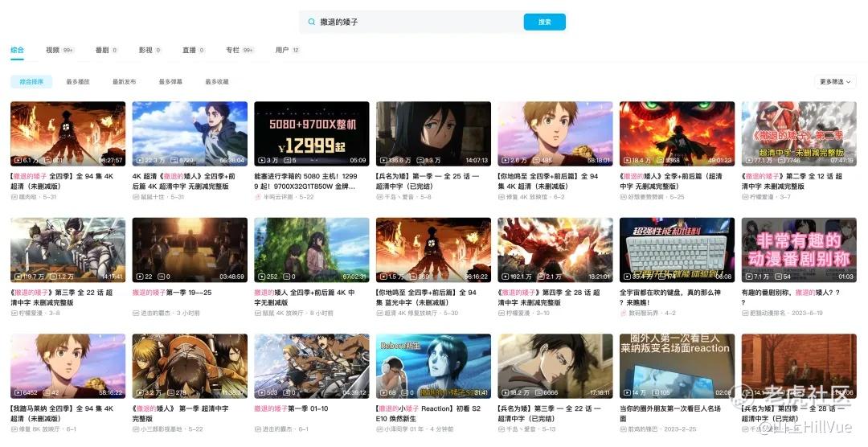Open title 有趣的番剧别称，撤退的矮人？？
Image resolution: width=868 pixels, height=447 pixels.
[x=791, y=297]
